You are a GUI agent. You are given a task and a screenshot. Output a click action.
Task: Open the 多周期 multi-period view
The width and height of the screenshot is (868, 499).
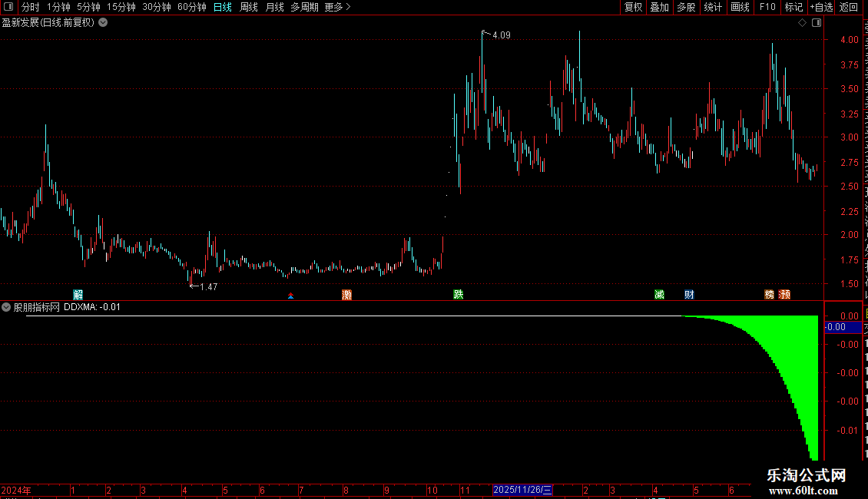[304, 7]
